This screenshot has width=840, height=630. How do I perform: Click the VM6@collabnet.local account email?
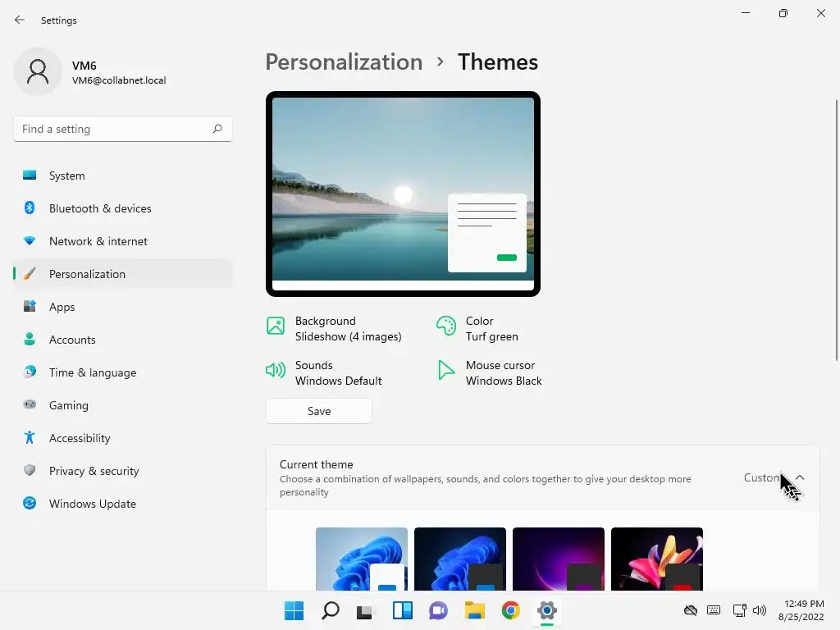pos(119,80)
